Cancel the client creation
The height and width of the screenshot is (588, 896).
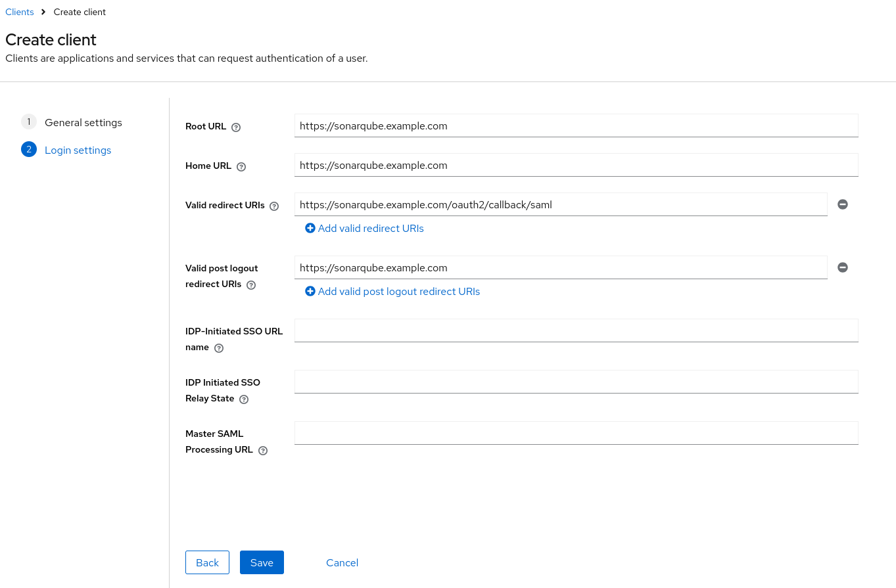[342, 562]
